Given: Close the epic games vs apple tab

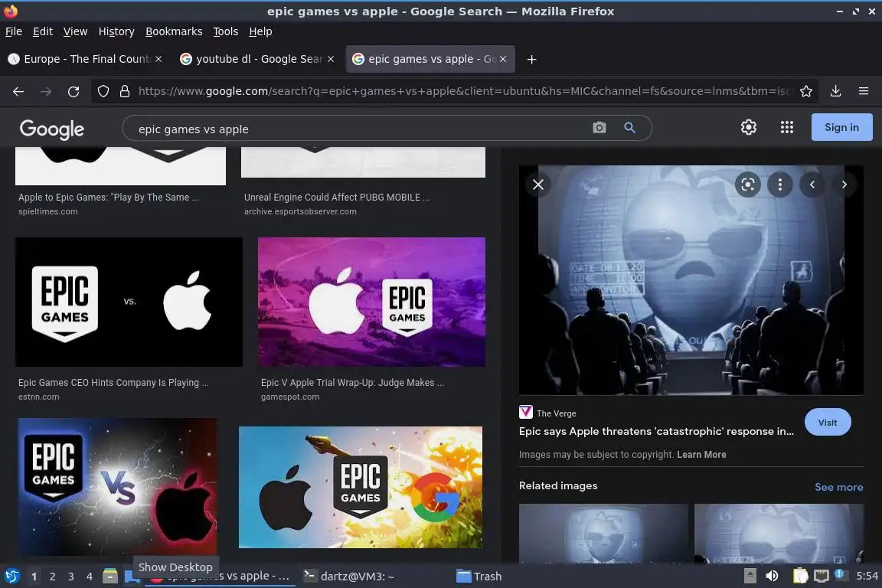Looking at the screenshot, I should (x=503, y=59).
